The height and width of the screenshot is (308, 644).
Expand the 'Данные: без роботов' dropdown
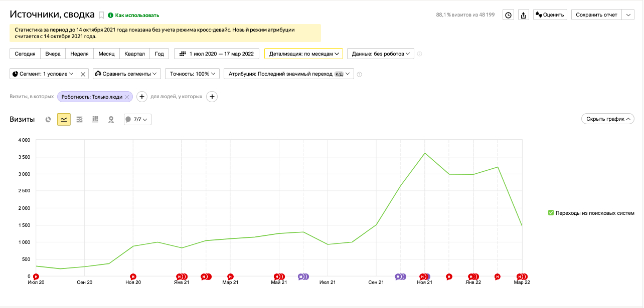point(380,54)
